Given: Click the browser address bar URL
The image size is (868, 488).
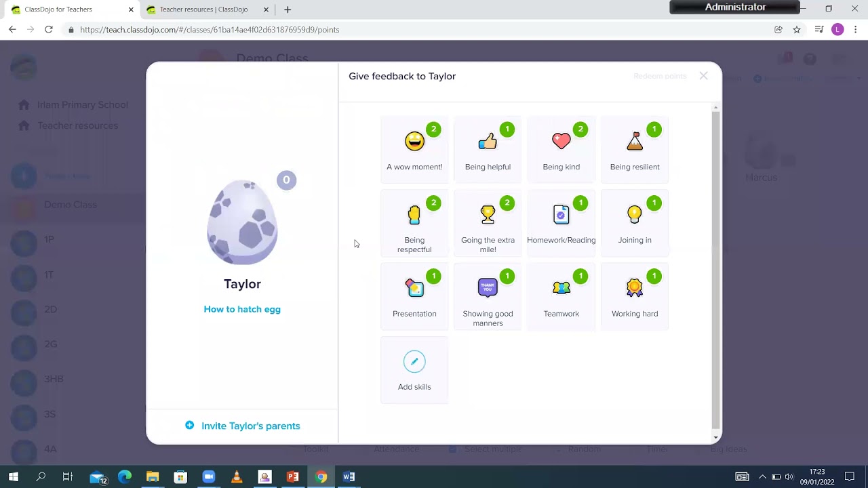Looking at the screenshot, I should coord(210,30).
